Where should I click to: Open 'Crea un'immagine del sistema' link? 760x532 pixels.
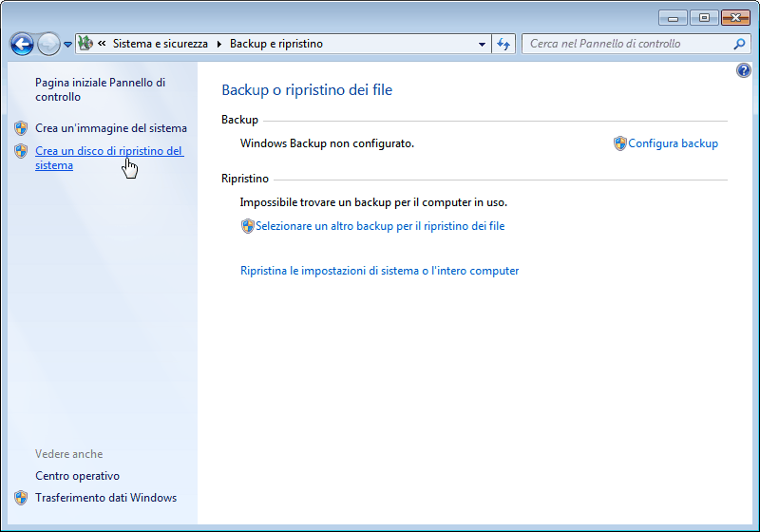point(111,128)
